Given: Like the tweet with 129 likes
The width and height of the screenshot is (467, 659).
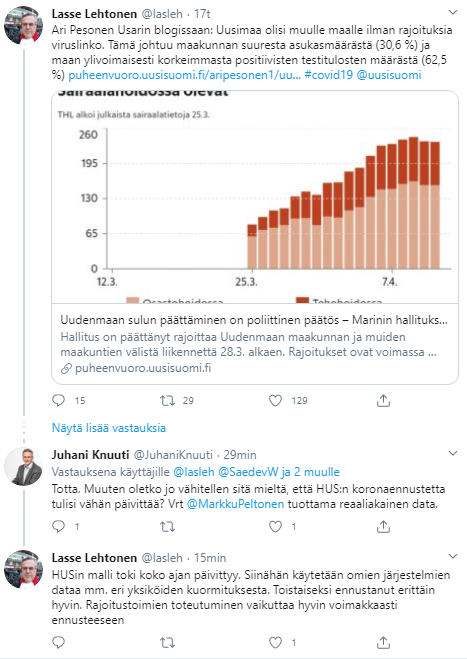Looking at the screenshot, I should click(x=275, y=401).
